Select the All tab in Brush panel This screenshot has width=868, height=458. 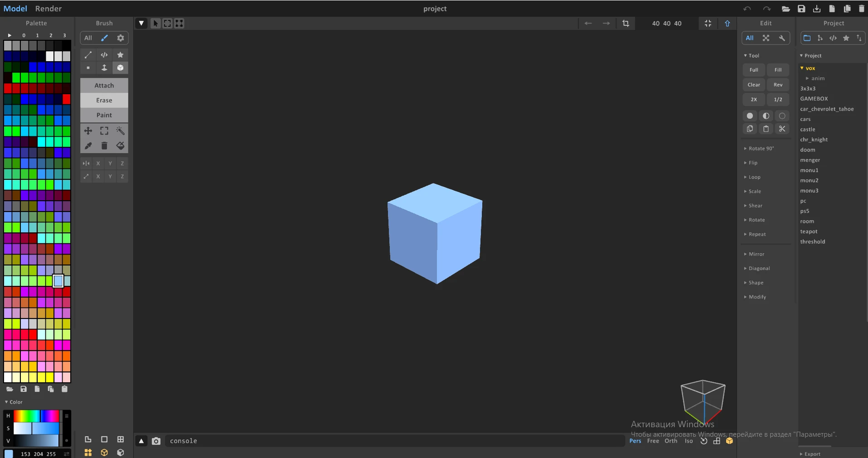tap(88, 38)
